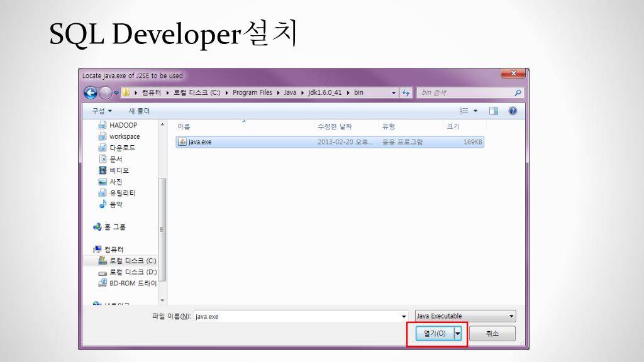
Task: Select 로컬 디스크 (C:) breadcrumb segment
Action: pos(197,93)
